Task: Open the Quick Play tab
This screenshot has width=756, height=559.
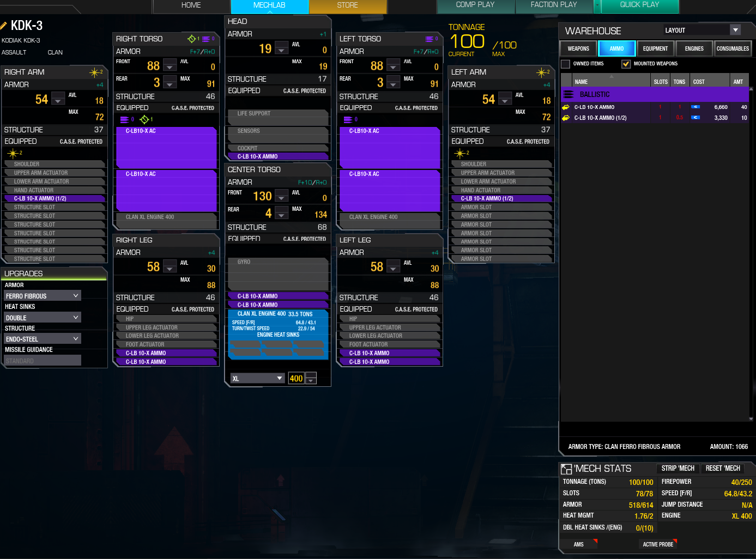Action: pos(639,5)
